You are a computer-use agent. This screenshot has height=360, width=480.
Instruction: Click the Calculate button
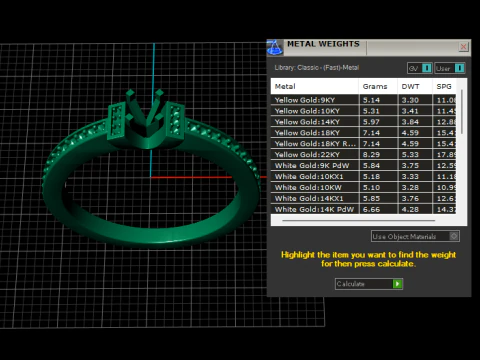coord(369,284)
